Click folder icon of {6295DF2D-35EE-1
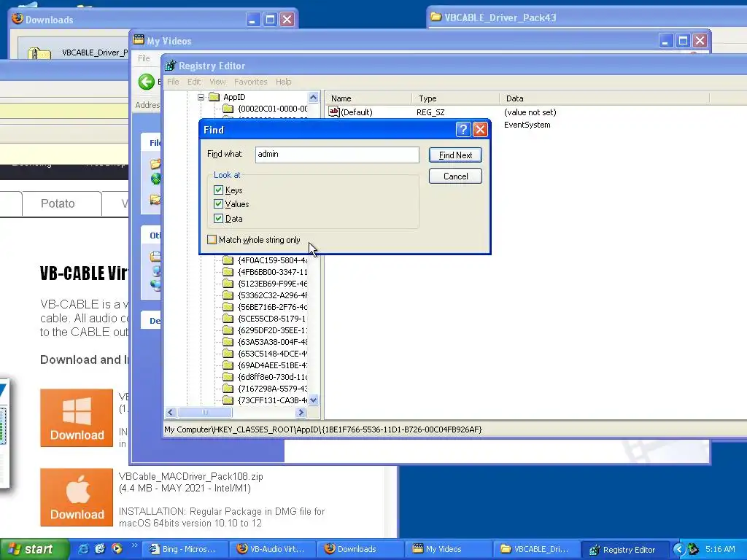Viewport: 747px width, 560px height. (x=228, y=330)
